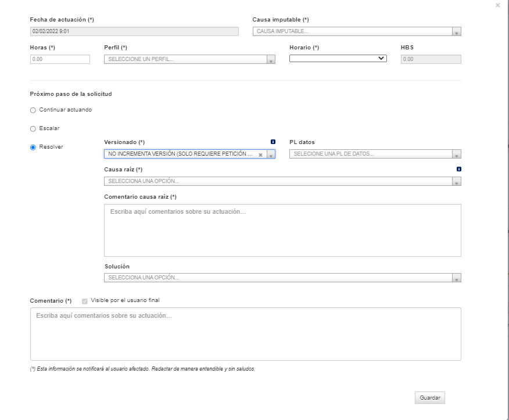Click the Fecha de actuación date field
The height and width of the screenshot is (420, 509).
coord(134,31)
